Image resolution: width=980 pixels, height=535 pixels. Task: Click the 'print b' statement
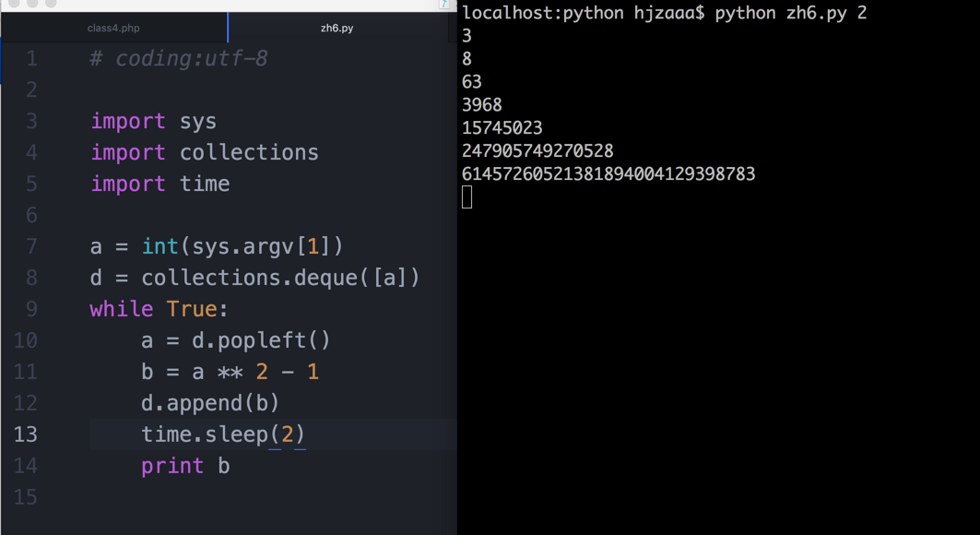point(185,466)
